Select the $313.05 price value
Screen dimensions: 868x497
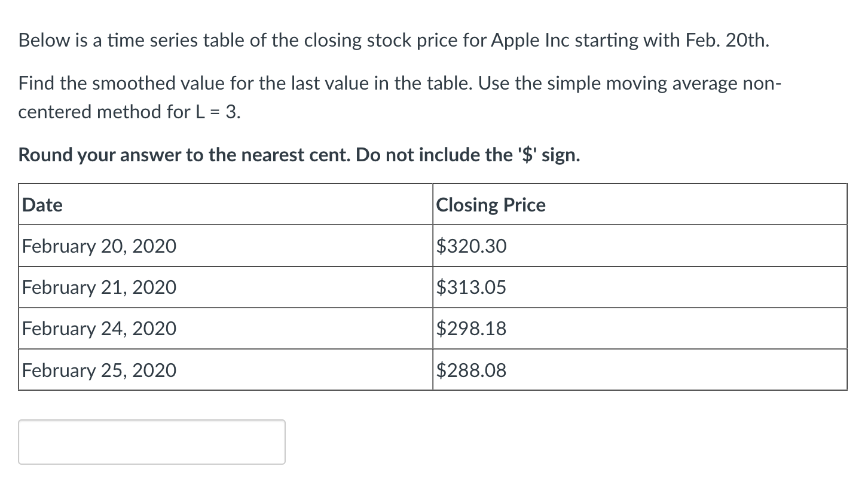click(472, 287)
